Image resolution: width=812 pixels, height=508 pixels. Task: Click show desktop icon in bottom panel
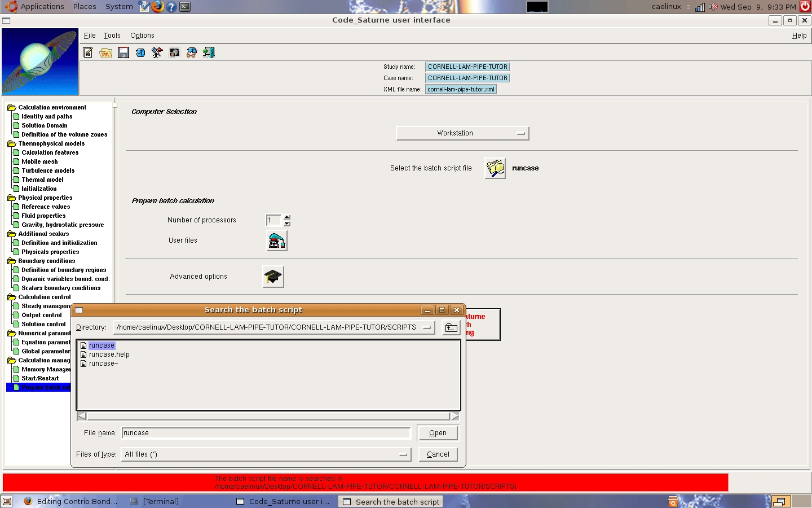click(7, 501)
